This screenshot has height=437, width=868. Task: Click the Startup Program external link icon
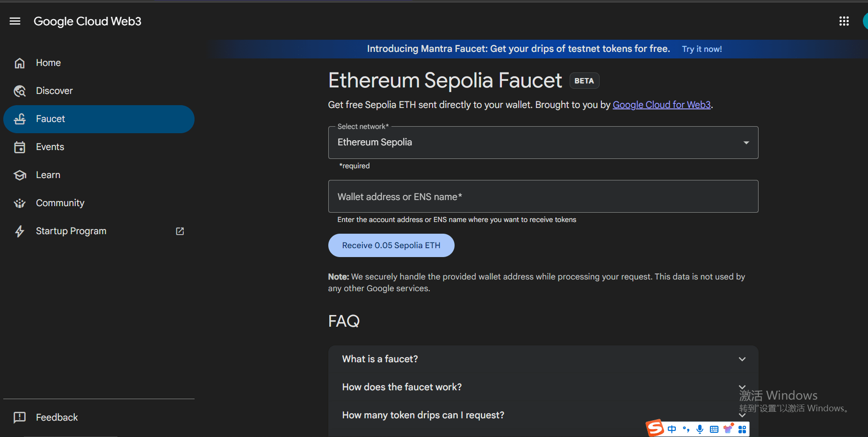point(180,231)
